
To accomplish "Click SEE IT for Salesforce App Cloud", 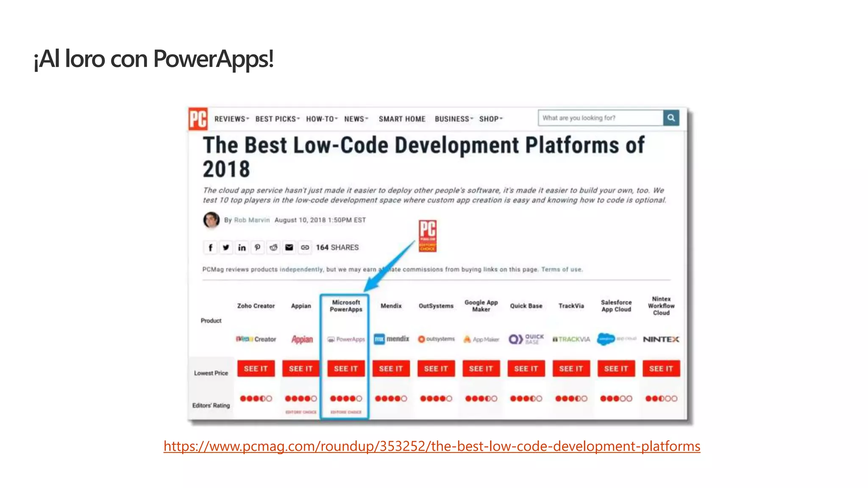I will pos(616,369).
